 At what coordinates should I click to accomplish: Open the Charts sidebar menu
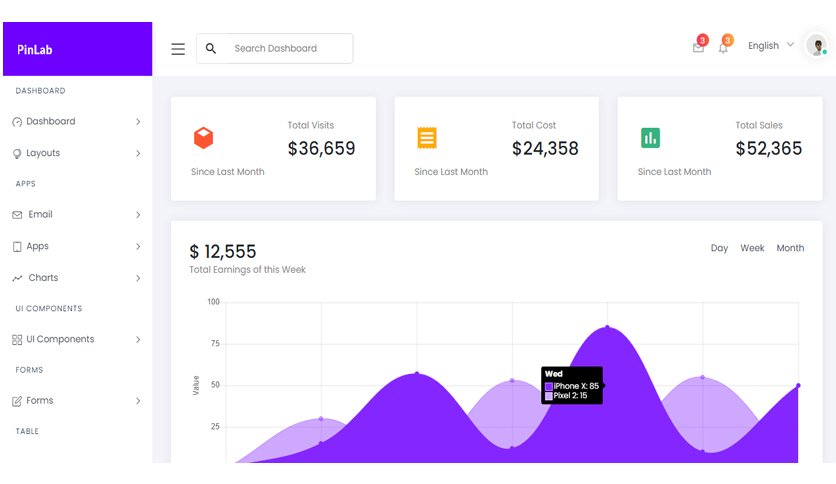click(x=76, y=278)
